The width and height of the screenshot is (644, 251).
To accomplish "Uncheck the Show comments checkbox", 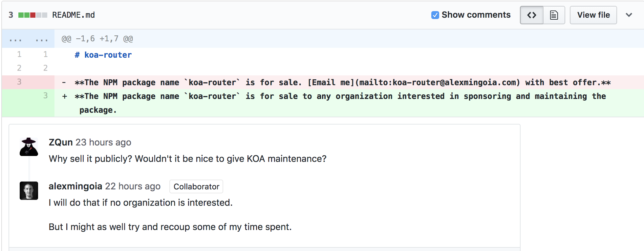I will tap(435, 15).
